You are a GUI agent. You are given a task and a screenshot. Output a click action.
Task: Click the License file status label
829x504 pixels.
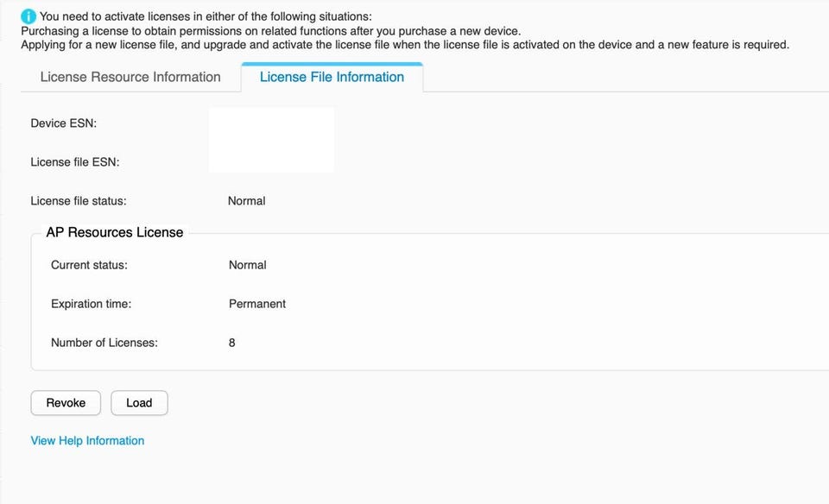[x=79, y=201]
